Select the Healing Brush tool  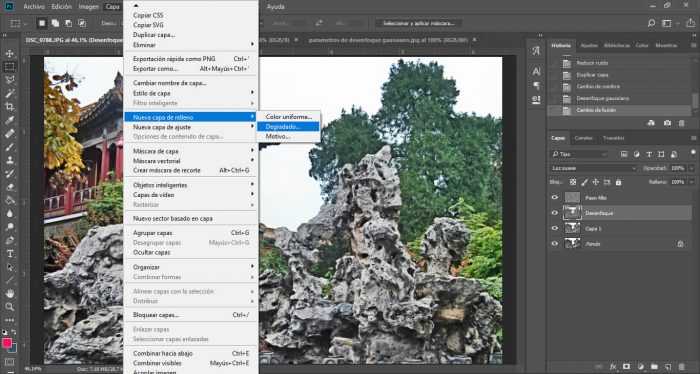[9, 133]
